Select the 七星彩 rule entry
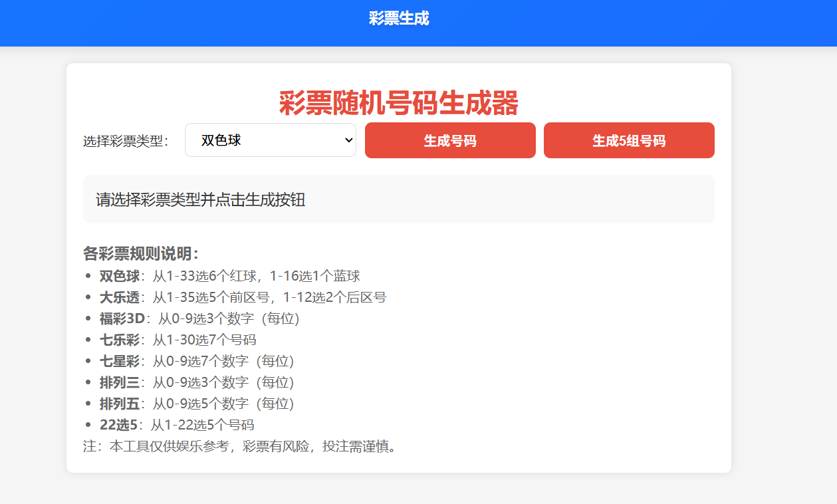This screenshot has height=504, width=837. click(x=197, y=361)
